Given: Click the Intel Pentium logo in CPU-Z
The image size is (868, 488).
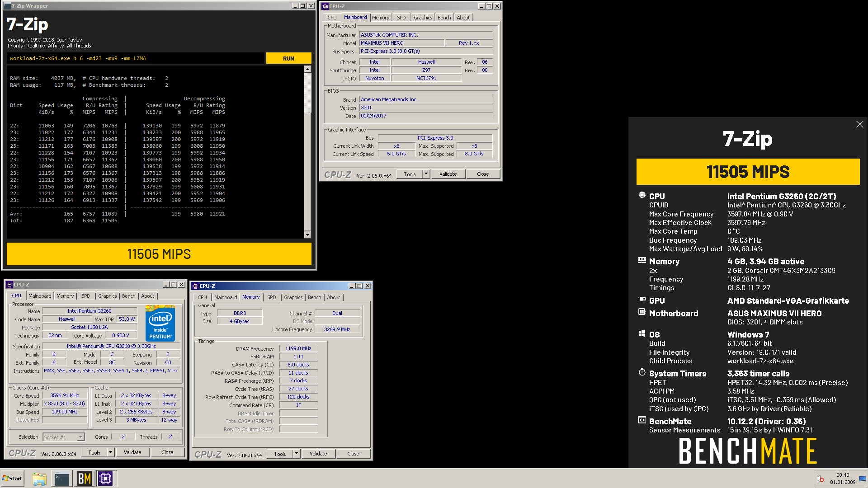Looking at the screenshot, I should coord(160,323).
